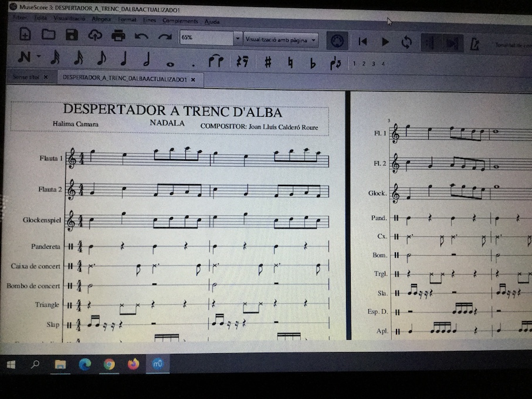
Task: Toggle MIDI input
Action: 337,41
